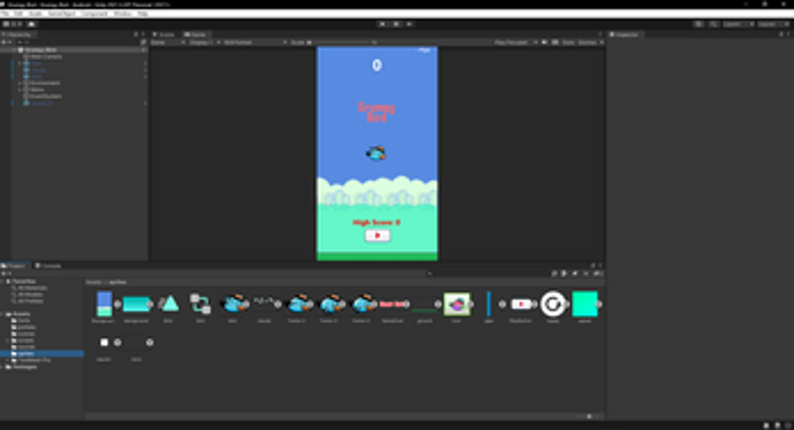Open the Layers dropdown
This screenshot has height=430, width=794.
click(738, 24)
